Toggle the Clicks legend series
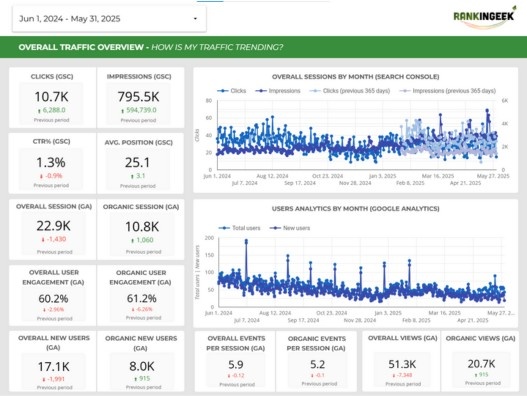Image resolution: width=527 pixels, height=396 pixels. tap(232, 91)
